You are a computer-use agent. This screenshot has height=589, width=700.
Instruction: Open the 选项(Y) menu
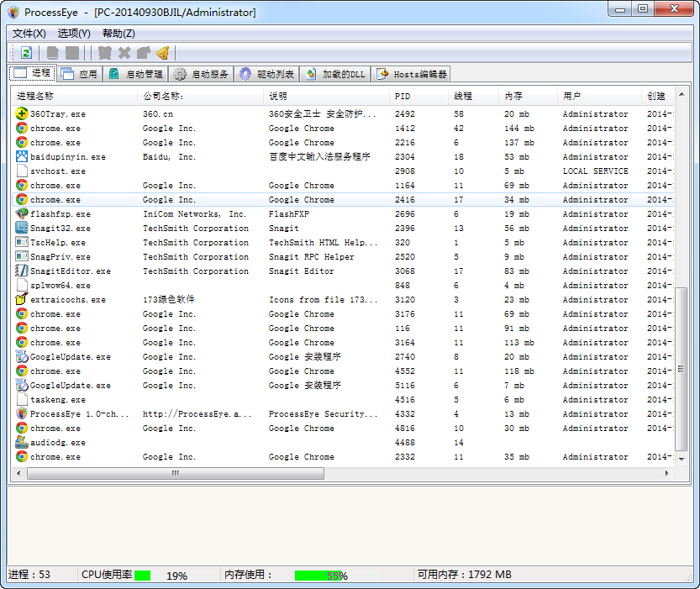(74, 34)
